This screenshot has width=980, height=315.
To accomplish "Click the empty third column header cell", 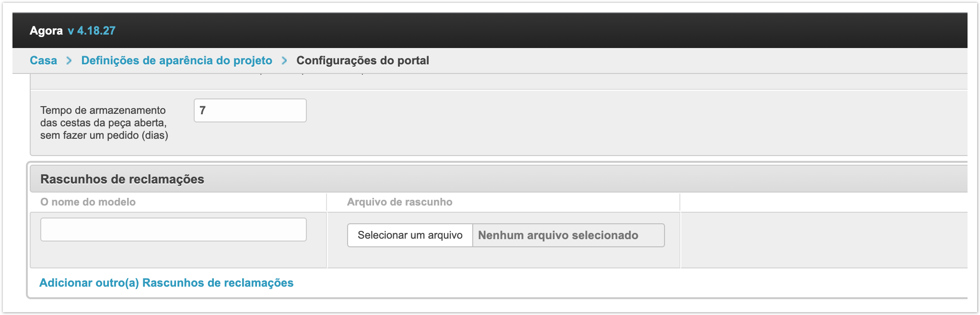I will click(823, 202).
